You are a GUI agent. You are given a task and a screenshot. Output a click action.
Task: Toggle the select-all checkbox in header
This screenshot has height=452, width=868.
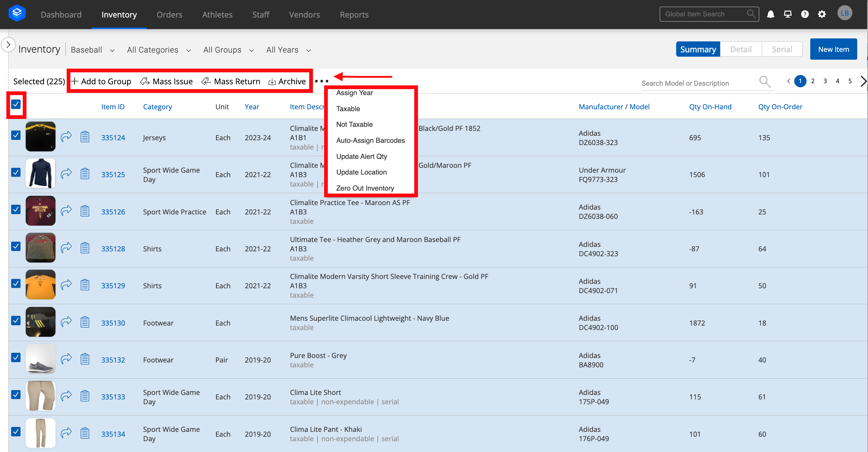(x=16, y=104)
